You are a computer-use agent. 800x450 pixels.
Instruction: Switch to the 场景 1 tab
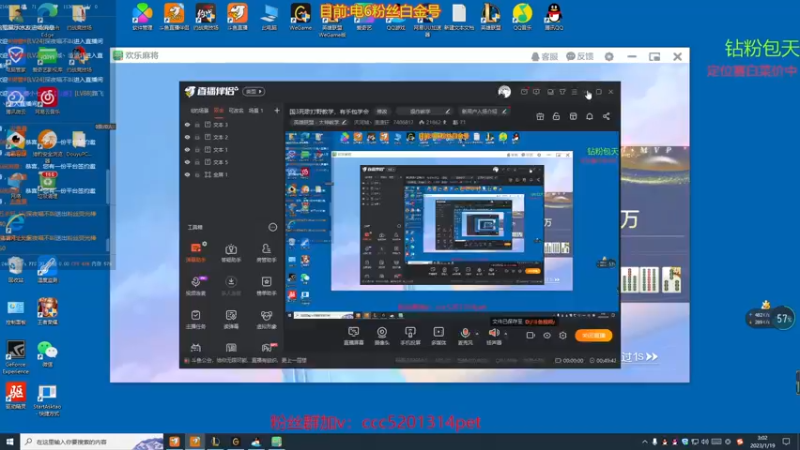click(256, 110)
